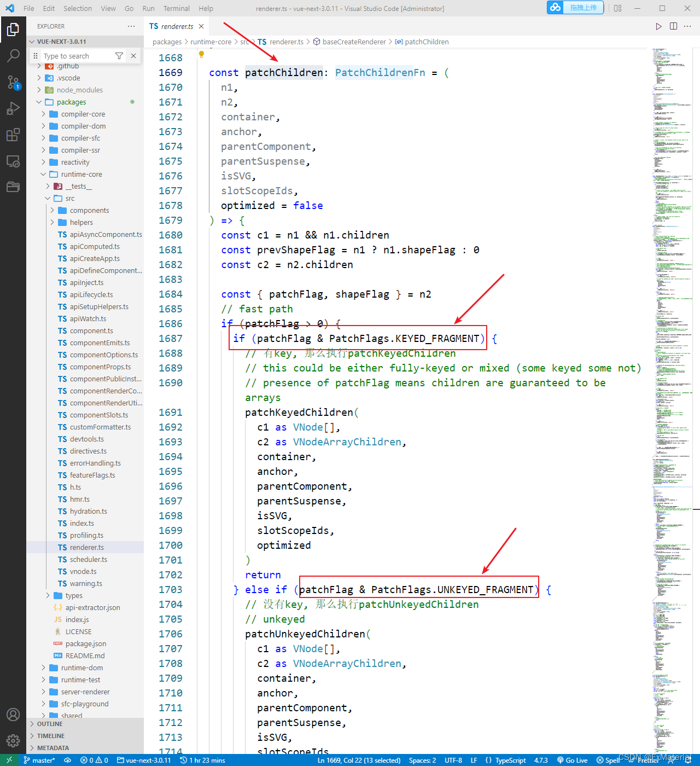Click the LF end of line selector
The width and height of the screenshot is (700, 766).
click(474, 760)
